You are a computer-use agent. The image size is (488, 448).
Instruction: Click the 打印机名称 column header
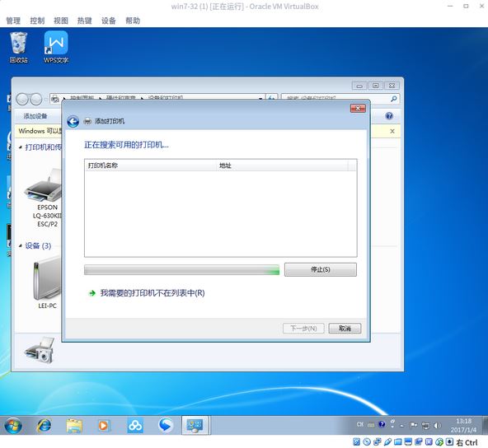coord(150,166)
